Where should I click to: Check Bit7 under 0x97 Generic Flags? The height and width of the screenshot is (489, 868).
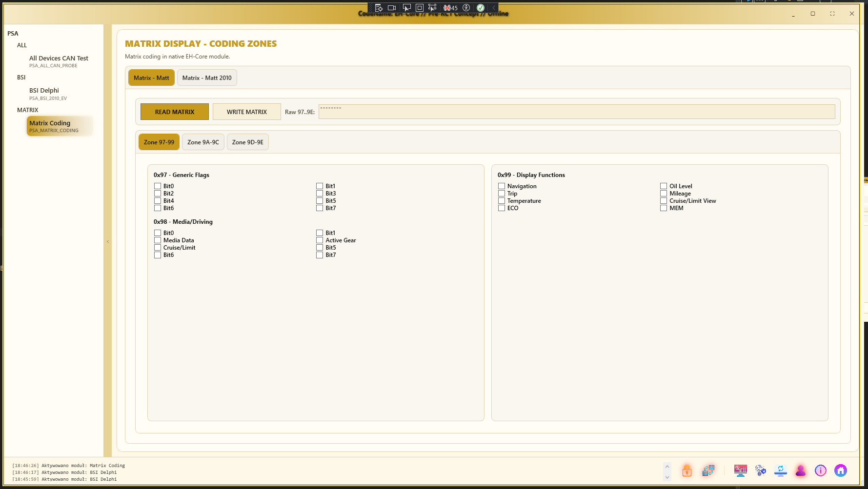[320, 208]
